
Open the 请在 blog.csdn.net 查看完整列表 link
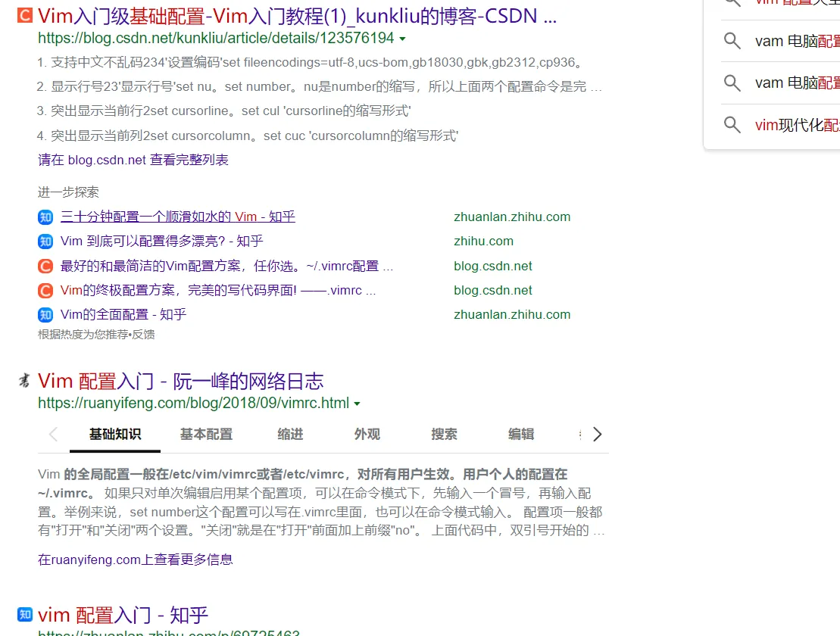[133, 160]
